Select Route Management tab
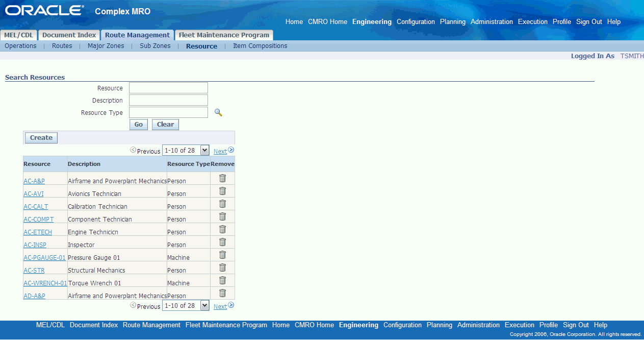Screen dimensions: 644x340 (x=137, y=35)
